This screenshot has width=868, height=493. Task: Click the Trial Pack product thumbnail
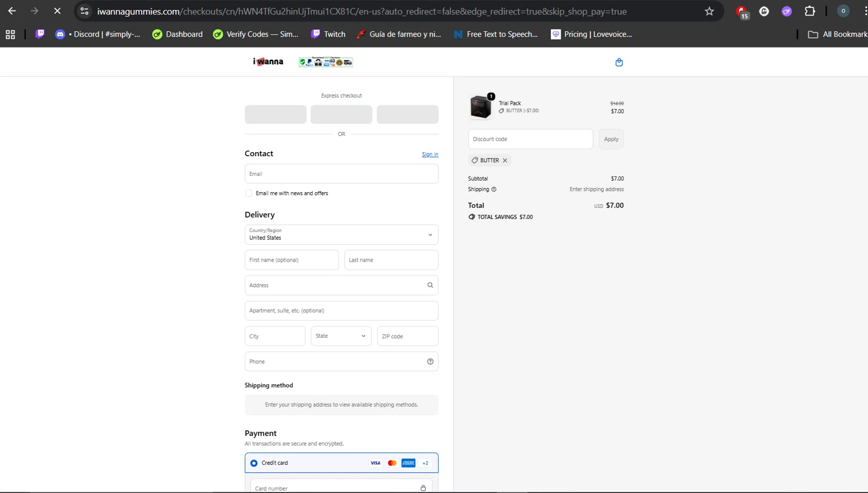pos(481,107)
